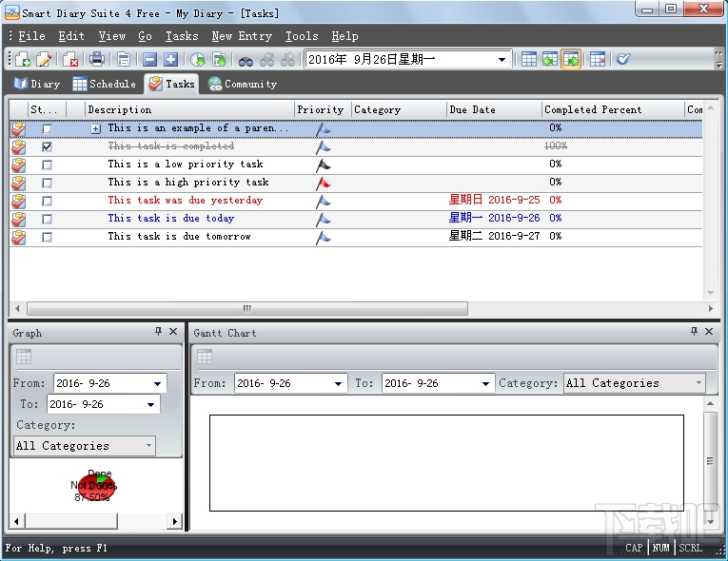Uncheck the completed task checkbox
The width and height of the screenshot is (728, 561).
point(47,146)
